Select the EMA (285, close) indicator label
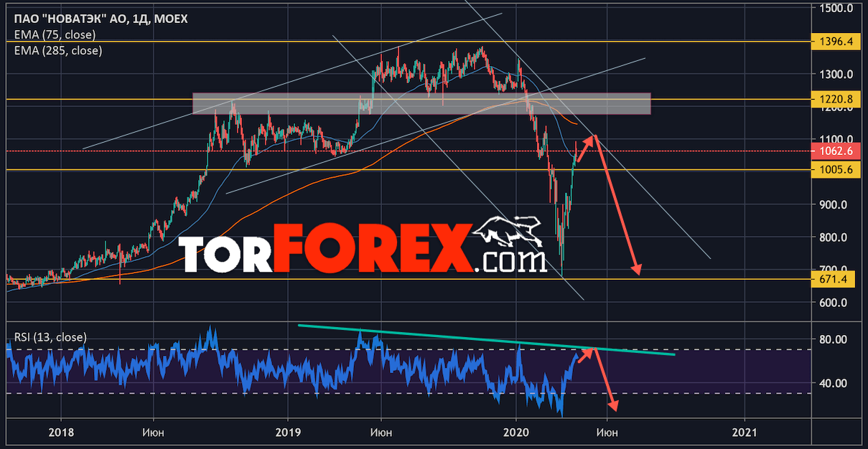 tap(58, 50)
